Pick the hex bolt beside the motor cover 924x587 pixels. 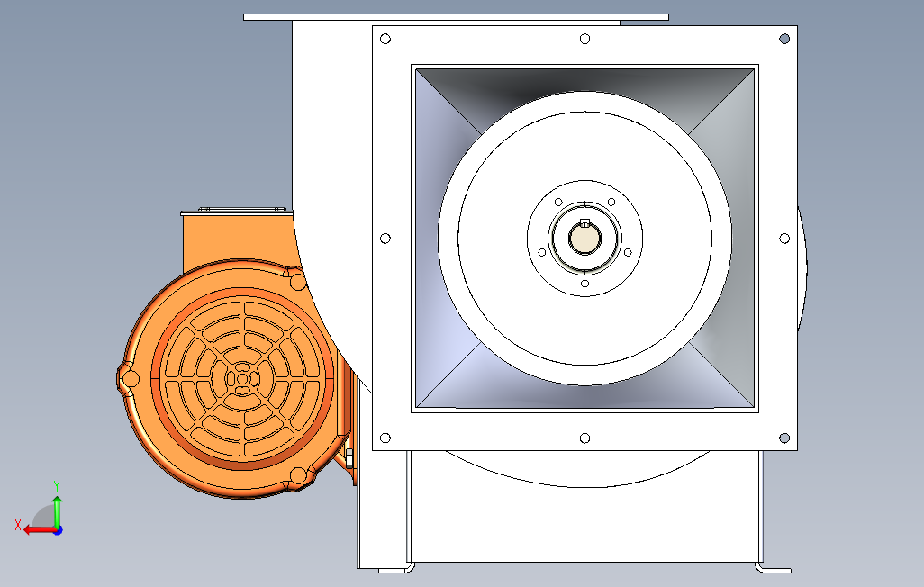tap(349, 458)
